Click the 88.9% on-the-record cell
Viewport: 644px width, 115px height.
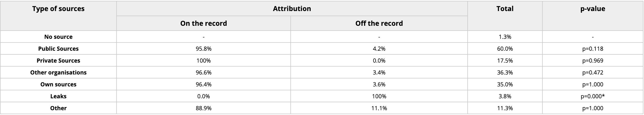pos(203,108)
